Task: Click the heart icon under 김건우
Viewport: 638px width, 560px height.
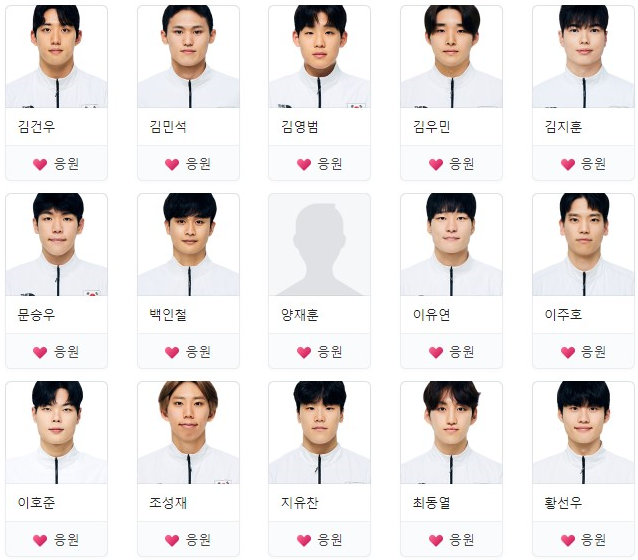Action: [40, 164]
